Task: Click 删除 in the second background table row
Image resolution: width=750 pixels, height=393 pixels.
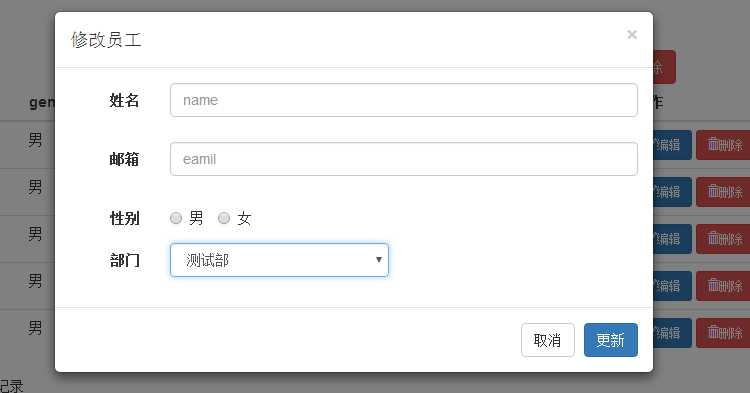Action: 723,192
